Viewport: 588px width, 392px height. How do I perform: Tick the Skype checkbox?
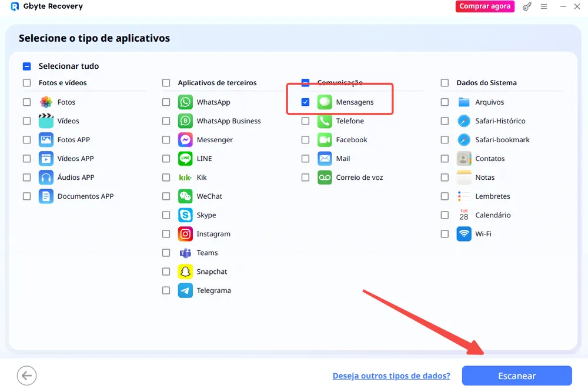tap(166, 215)
